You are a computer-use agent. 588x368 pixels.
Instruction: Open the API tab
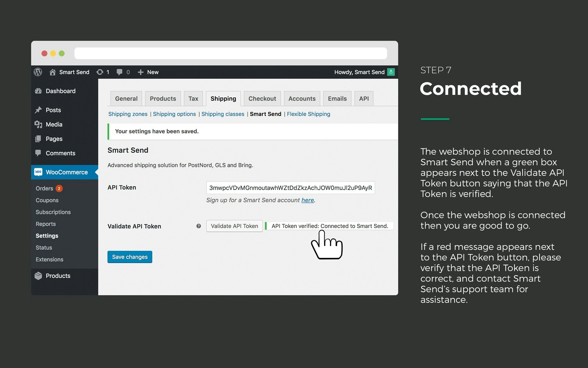pos(364,99)
